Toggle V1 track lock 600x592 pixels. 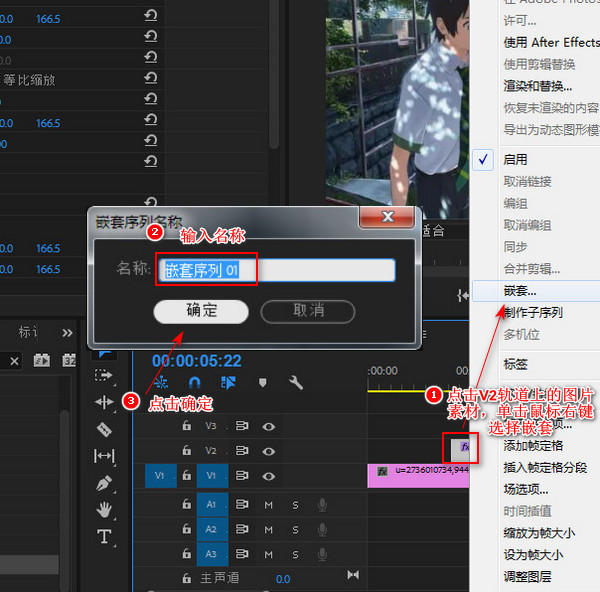pyautogui.click(x=187, y=475)
